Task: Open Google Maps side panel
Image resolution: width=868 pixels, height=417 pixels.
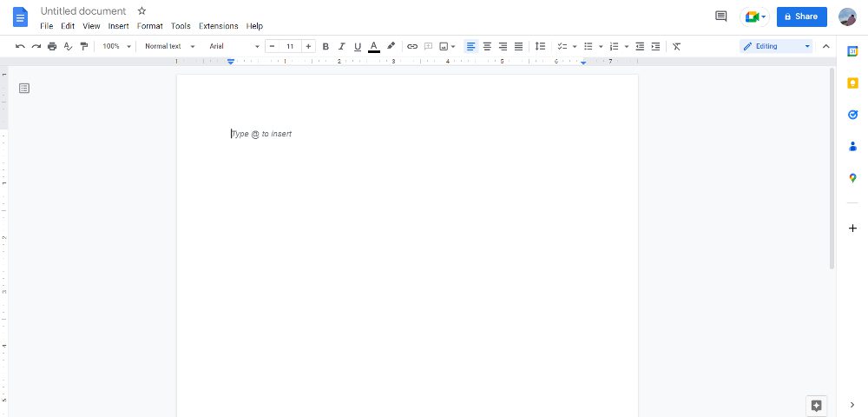Action: tap(852, 178)
